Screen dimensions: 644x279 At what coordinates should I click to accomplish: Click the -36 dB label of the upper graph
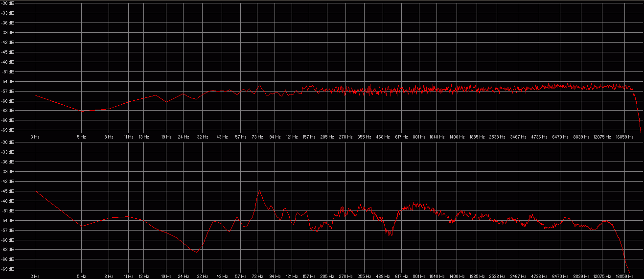pos(8,23)
